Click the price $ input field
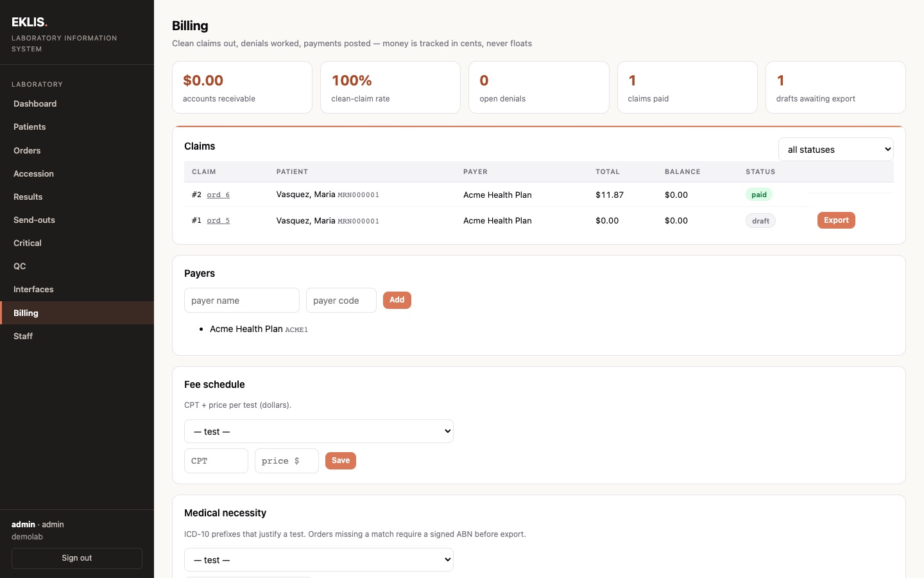Viewport: 924px width, 578px height. [x=287, y=461]
